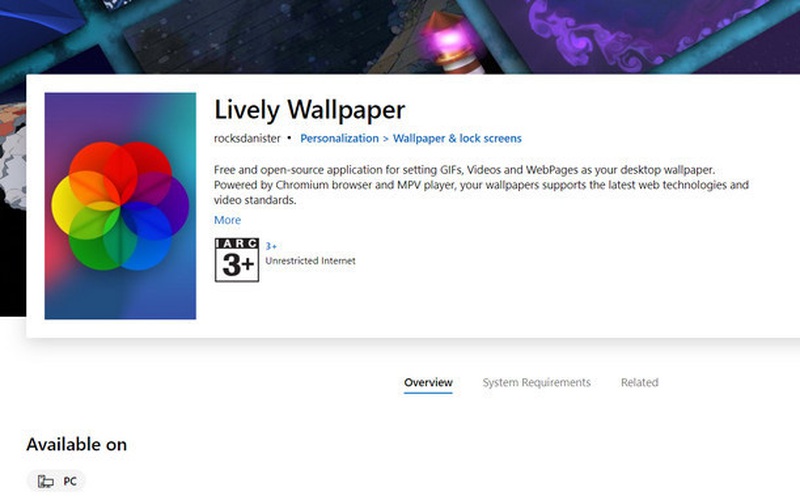
Task: Select the Overview tab
Action: tap(428, 382)
